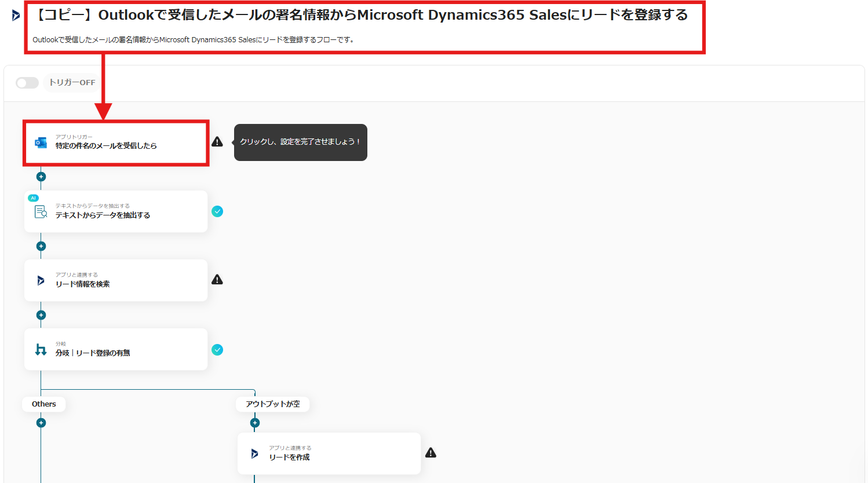
Task: Add a step under the Others branch
Action: coord(41,423)
